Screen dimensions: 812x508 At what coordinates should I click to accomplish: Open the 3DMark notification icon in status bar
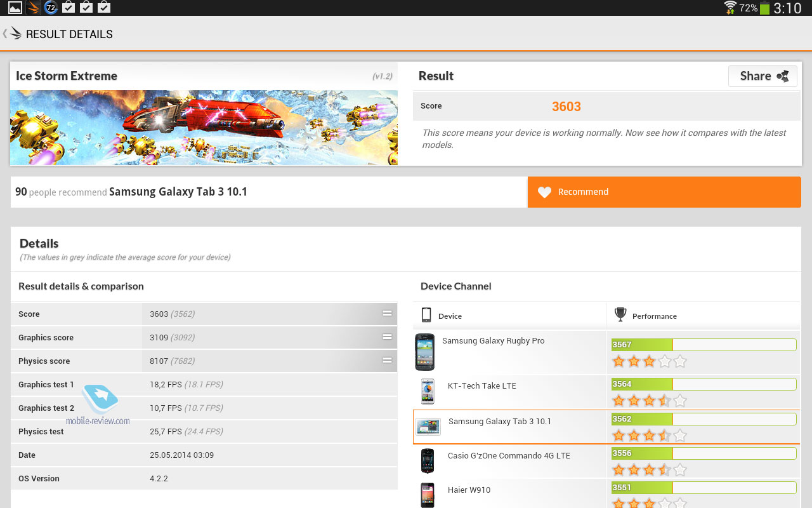[x=34, y=8]
